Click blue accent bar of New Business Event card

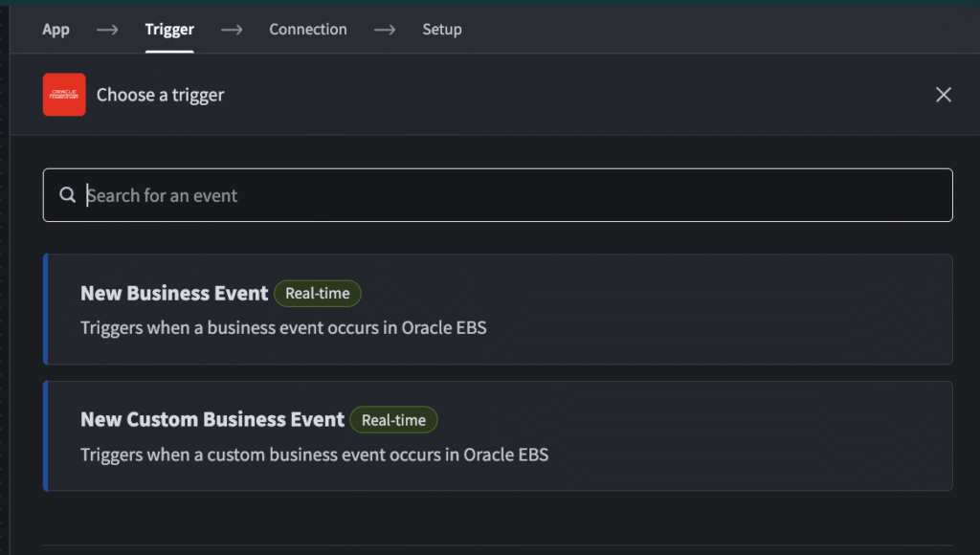point(45,309)
